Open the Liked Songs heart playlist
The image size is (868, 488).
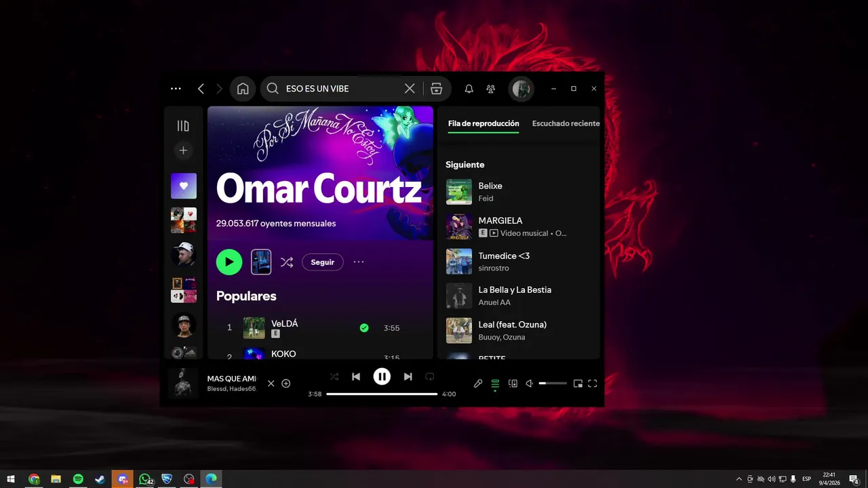(x=184, y=186)
